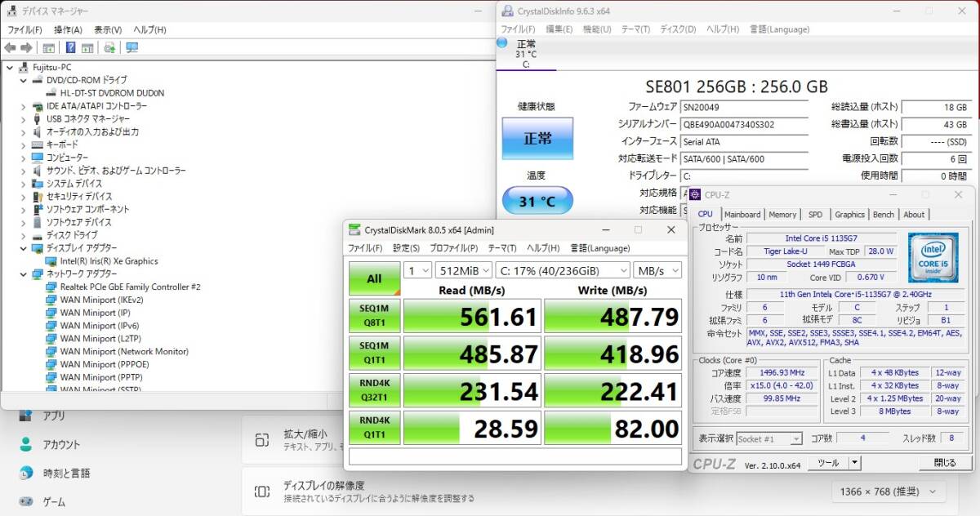Click the 31 °C temperature button

click(x=537, y=201)
